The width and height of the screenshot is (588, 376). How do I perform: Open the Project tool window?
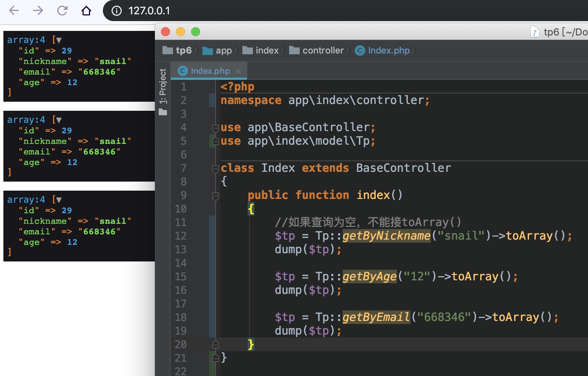click(162, 92)
